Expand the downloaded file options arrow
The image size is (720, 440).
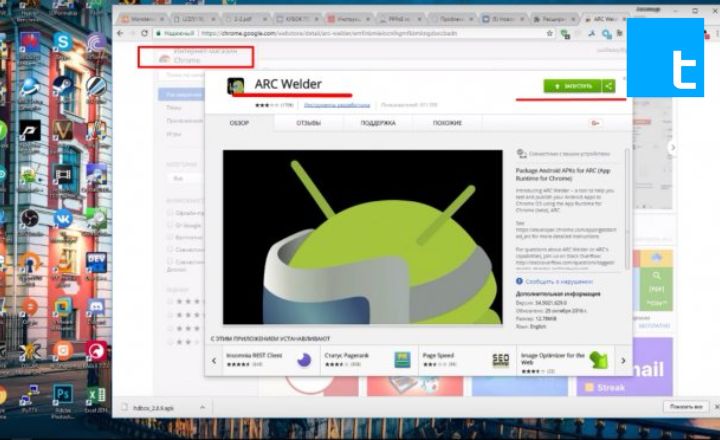(x=202, y=407)
